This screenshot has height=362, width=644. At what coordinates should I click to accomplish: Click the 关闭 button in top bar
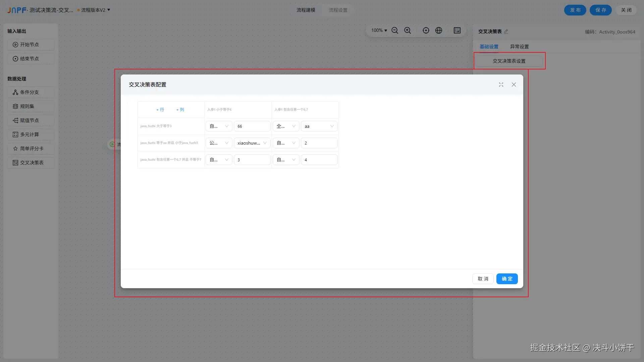click(x=626, y=10)
